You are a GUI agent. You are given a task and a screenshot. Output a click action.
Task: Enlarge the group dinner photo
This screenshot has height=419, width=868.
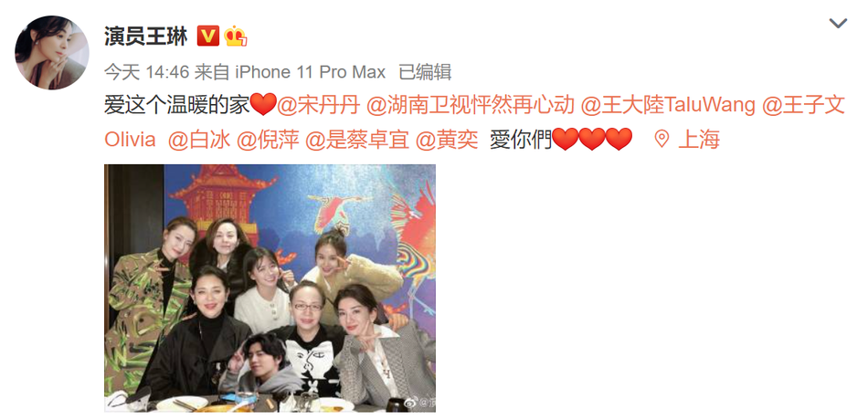point(270,288)
